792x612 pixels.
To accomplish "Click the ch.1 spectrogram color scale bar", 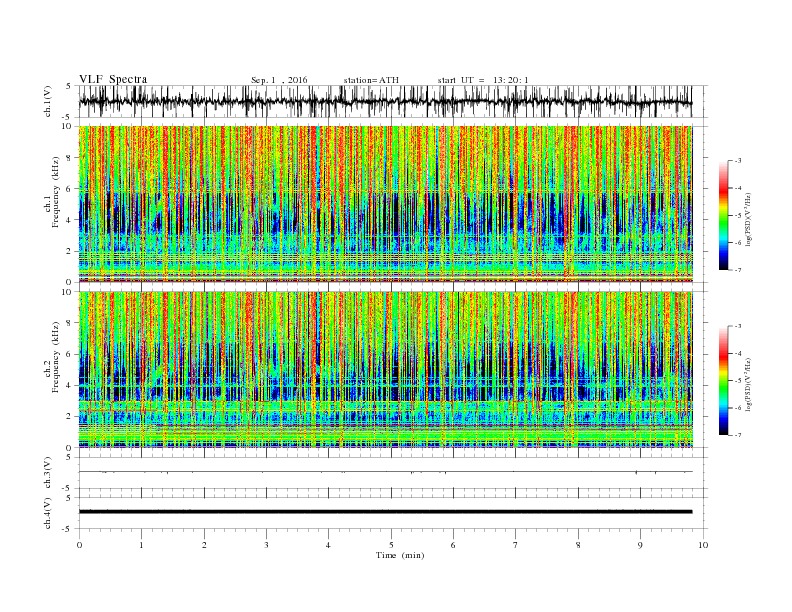I will [723, 215].
